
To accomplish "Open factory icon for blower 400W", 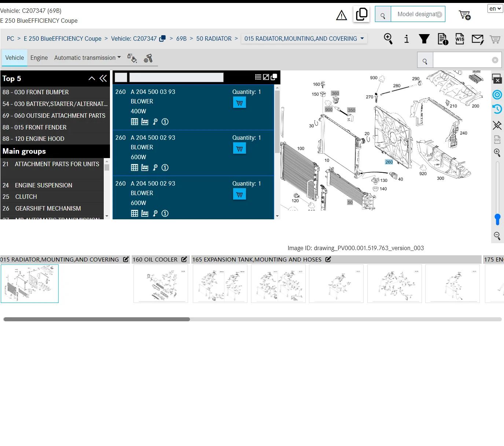I will (x=145, y=122).
